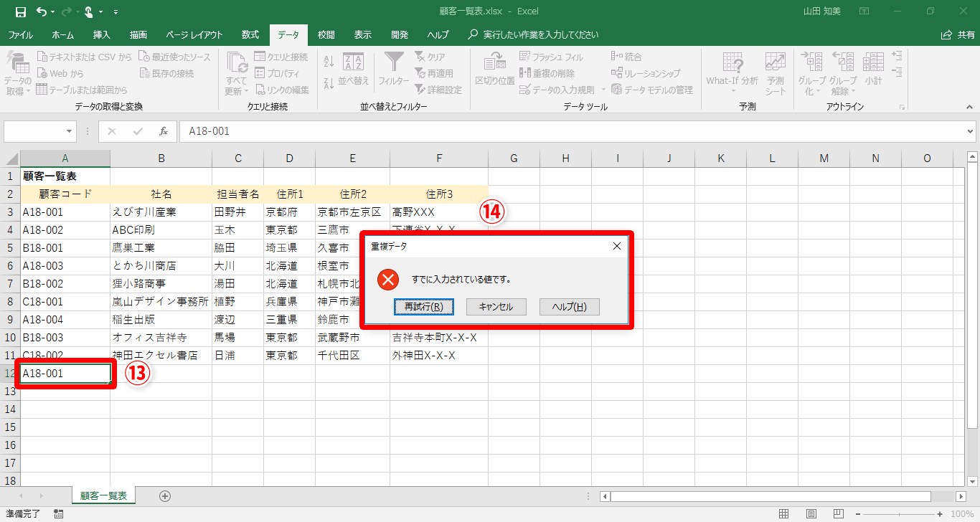Screen dimensions: 980x522
Task: Click the zoom out minus button
Action: (859, 513)
